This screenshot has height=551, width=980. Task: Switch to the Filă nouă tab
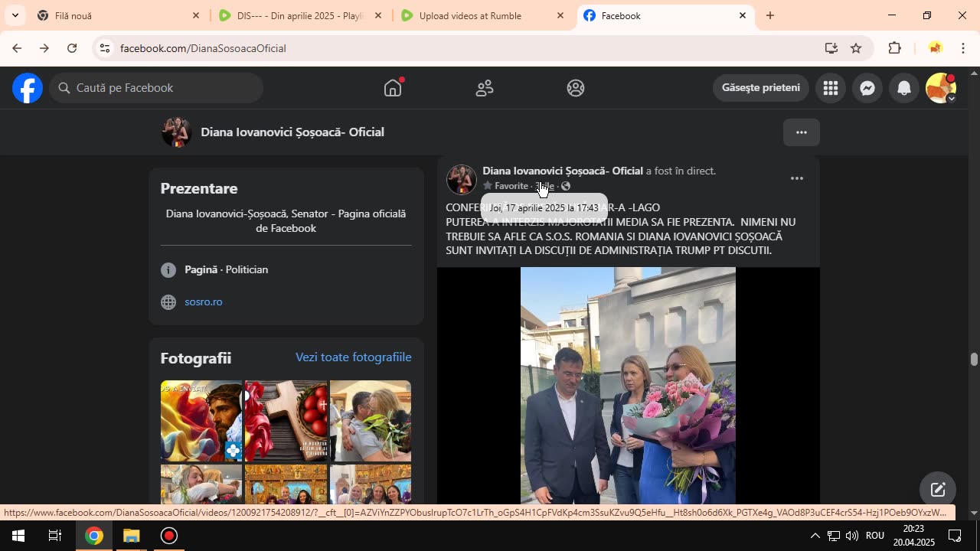[119, 15]
